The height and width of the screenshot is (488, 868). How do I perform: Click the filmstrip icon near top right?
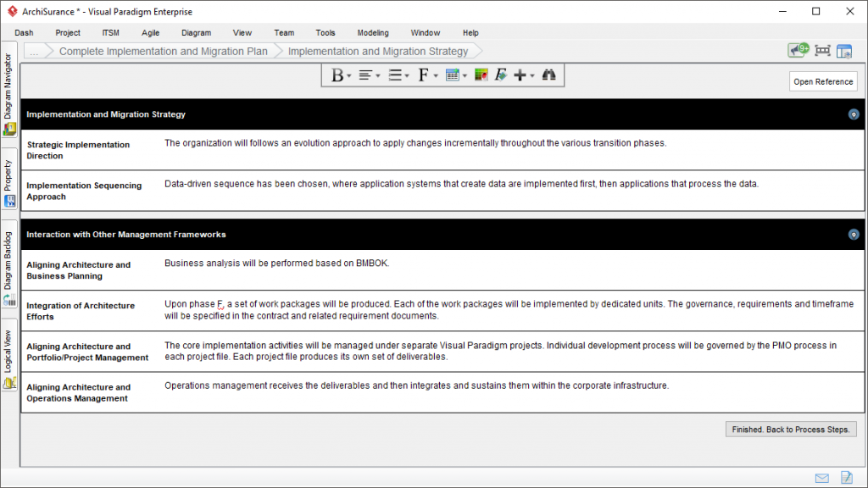pyautogui.click(x=821, y=50)
